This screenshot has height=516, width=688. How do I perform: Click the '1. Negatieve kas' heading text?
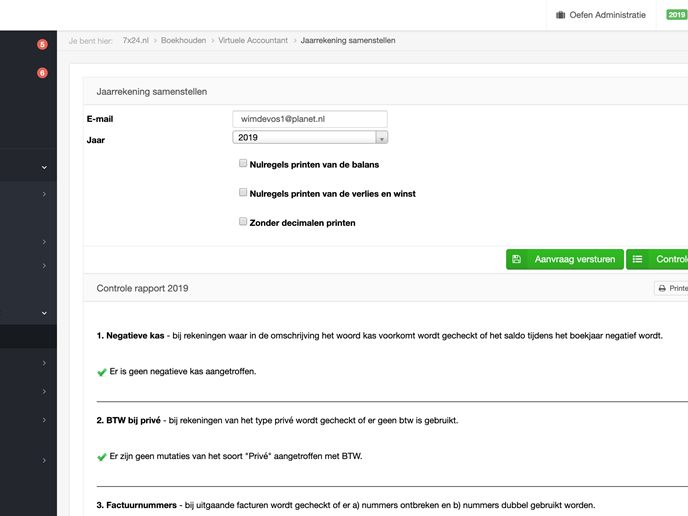pyautogui.click(x=130, y=336)
